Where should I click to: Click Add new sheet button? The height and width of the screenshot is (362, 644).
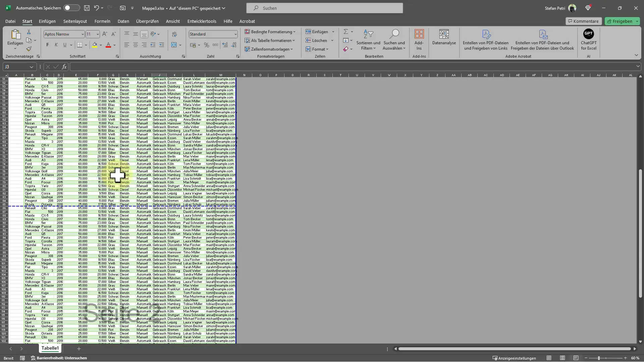[x=79, y=349]
